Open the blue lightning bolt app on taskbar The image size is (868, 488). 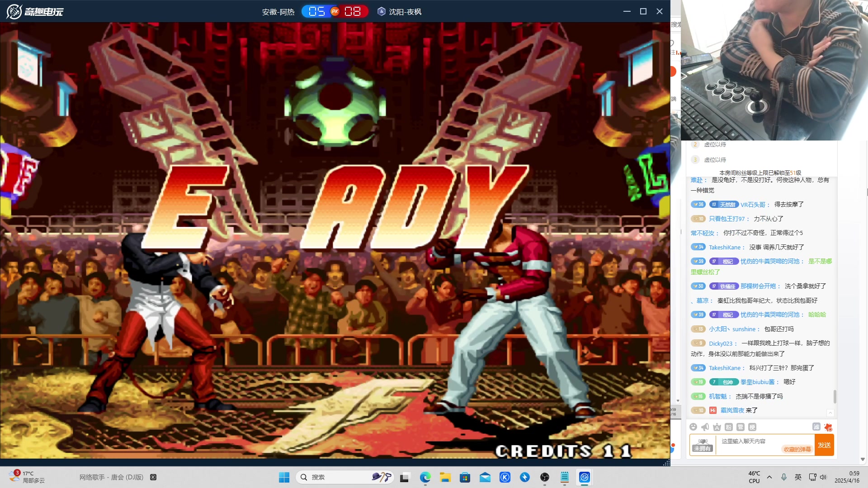525,477
